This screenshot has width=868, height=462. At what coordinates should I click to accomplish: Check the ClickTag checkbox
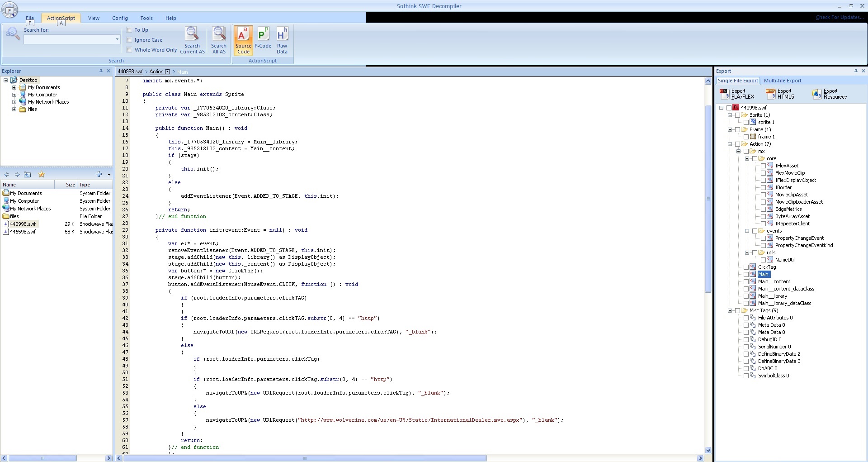click(746, 267)
